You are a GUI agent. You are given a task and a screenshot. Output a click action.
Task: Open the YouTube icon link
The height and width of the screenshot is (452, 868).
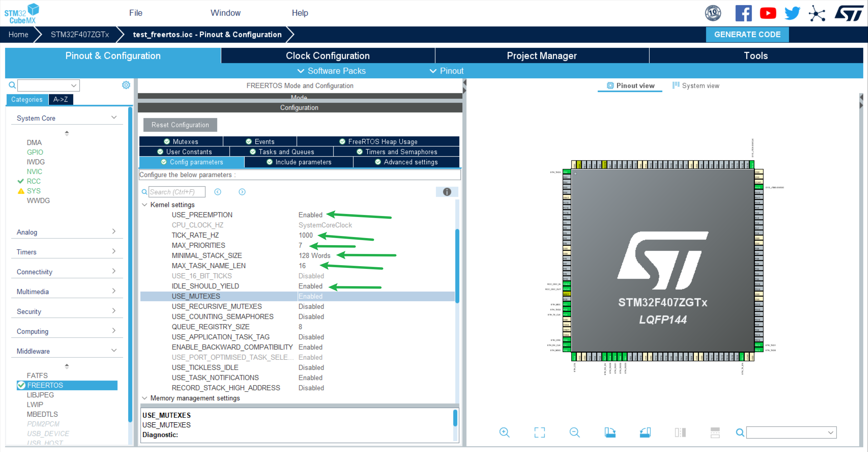coord(768,14)
